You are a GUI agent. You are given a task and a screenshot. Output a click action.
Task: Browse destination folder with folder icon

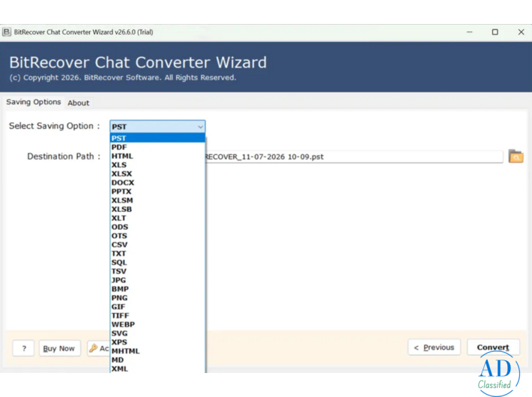[516, 157]
